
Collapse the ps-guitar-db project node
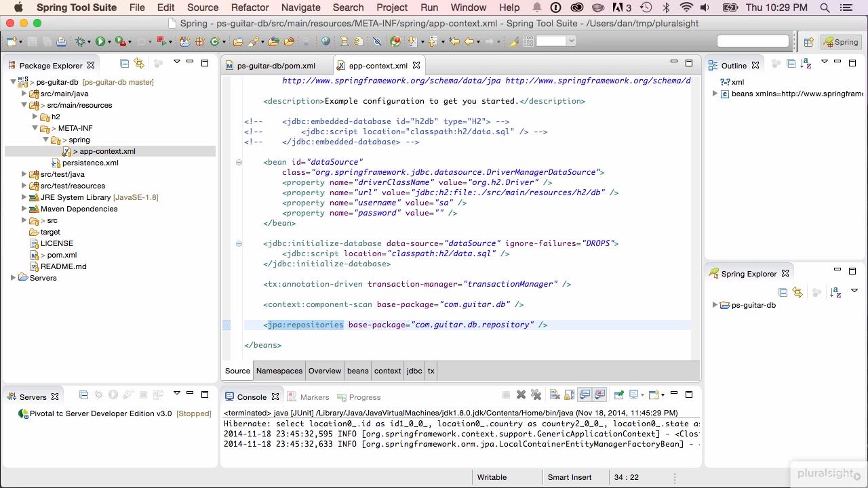[13, 82]
